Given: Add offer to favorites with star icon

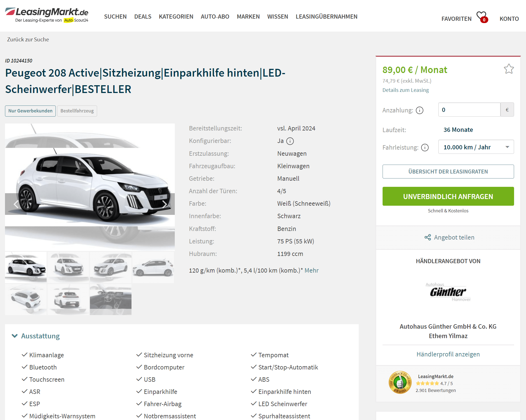Looking at the screenshot, I should 509,69.
